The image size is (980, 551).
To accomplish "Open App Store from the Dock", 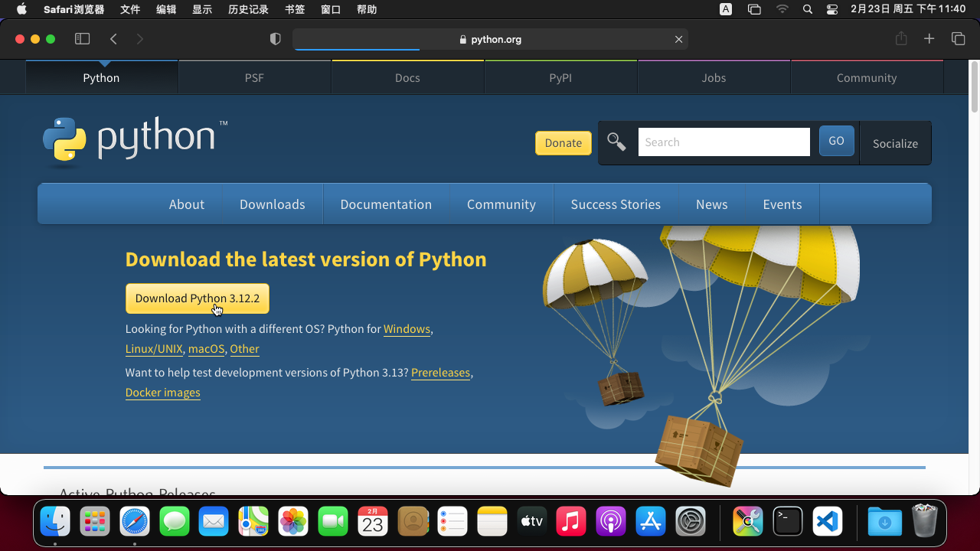I will click(651, 522).
